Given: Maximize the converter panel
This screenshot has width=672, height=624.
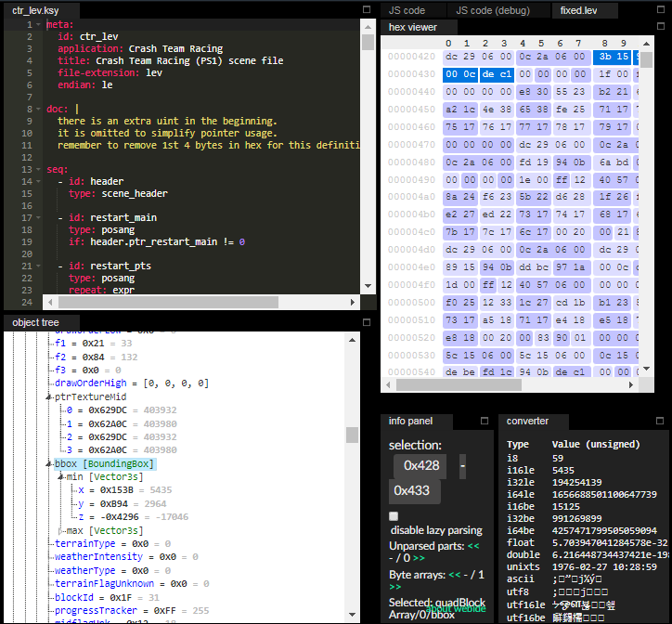Looking at the screenshot, I should [x=660, y=421].
